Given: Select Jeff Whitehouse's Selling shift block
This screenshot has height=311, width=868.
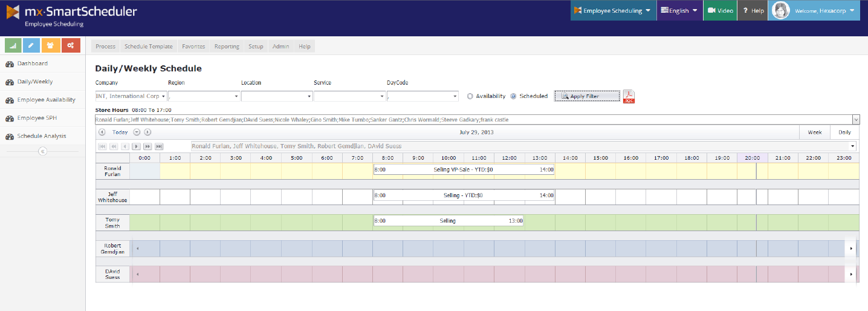Looking at the screenshot, I should click(464, 195).
